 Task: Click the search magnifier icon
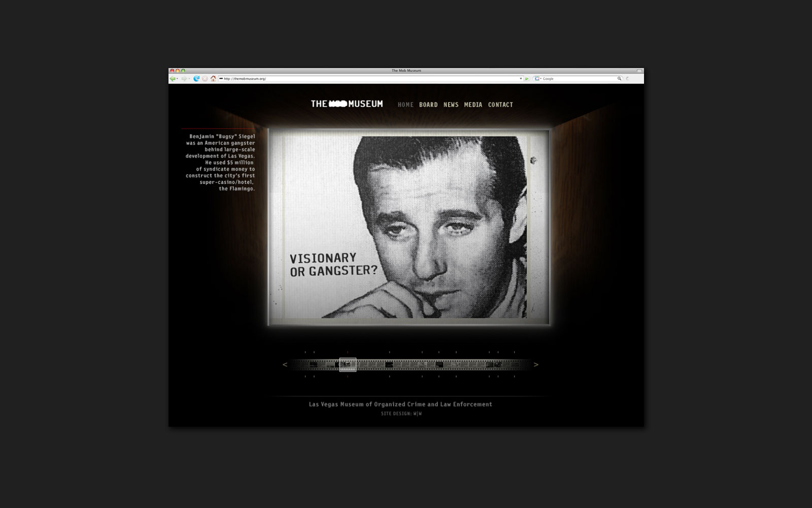pyautogui.click(x=619, y=79)
